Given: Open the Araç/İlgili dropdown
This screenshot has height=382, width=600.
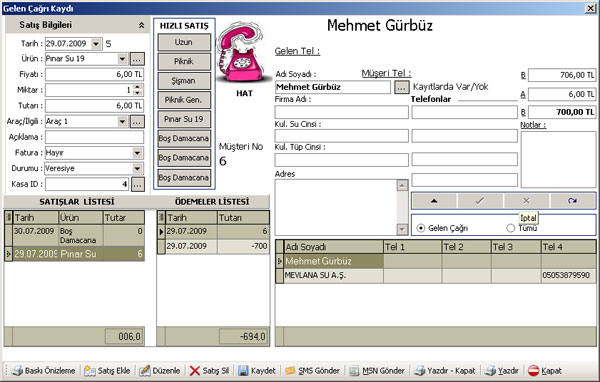Looking at the screenshot, I should 122,122.
